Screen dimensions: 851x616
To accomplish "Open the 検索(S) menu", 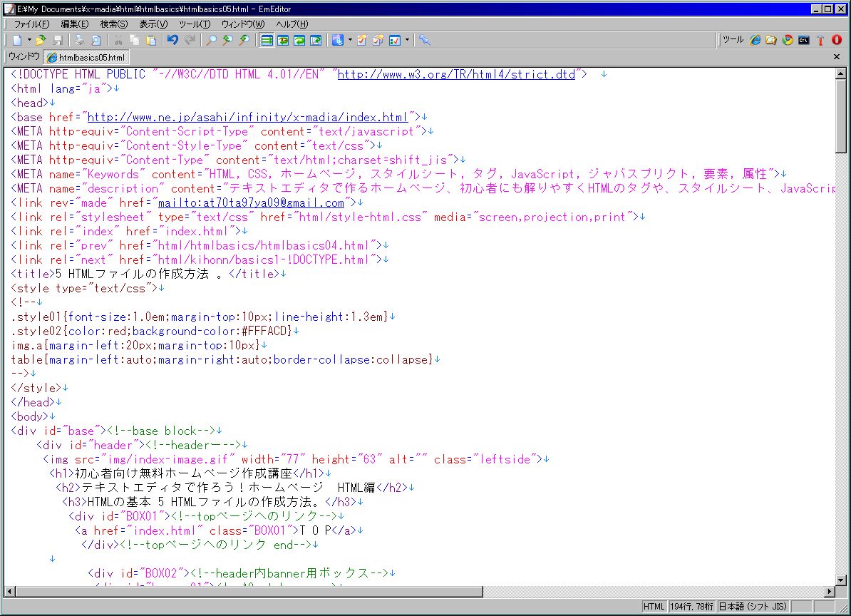I will pyautogui.click(x=113, y=24).
